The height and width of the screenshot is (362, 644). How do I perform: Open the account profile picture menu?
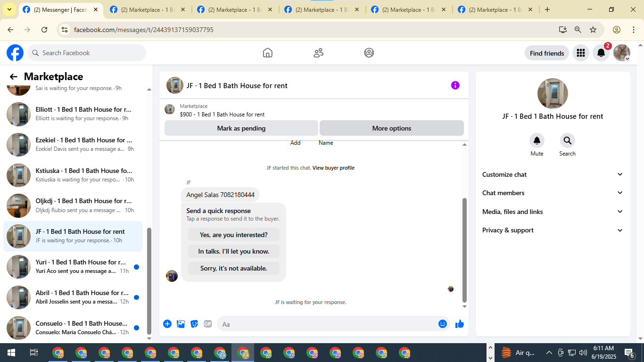622,53
